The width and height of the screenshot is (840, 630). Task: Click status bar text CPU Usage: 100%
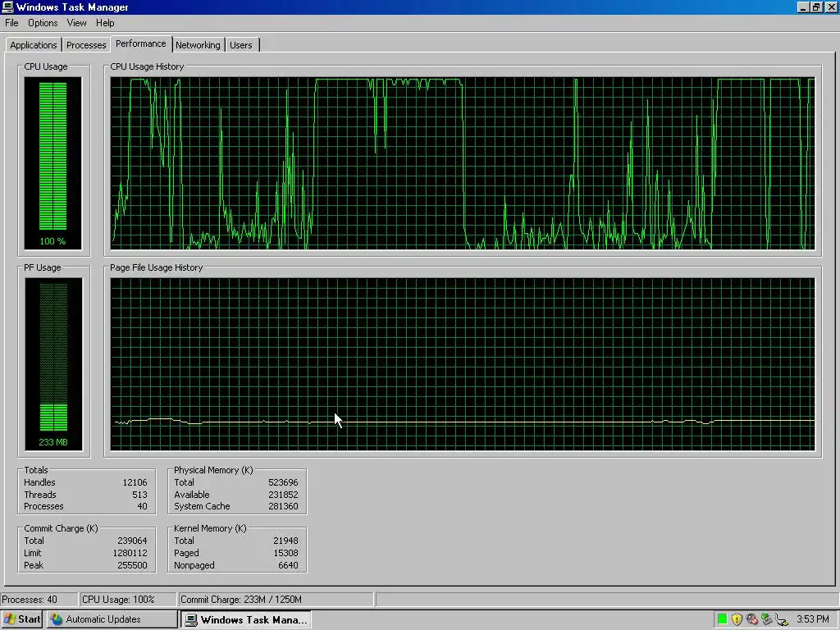(118, 600)
